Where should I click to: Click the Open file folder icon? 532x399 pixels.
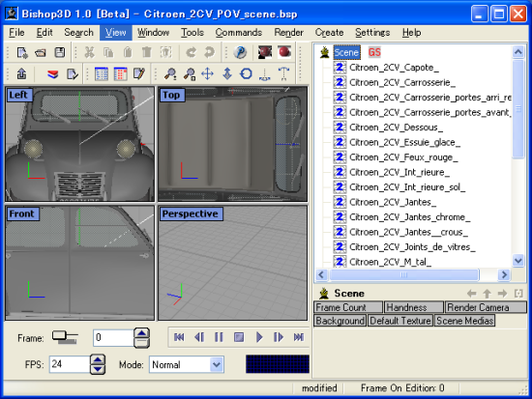(x=41, y=52)
